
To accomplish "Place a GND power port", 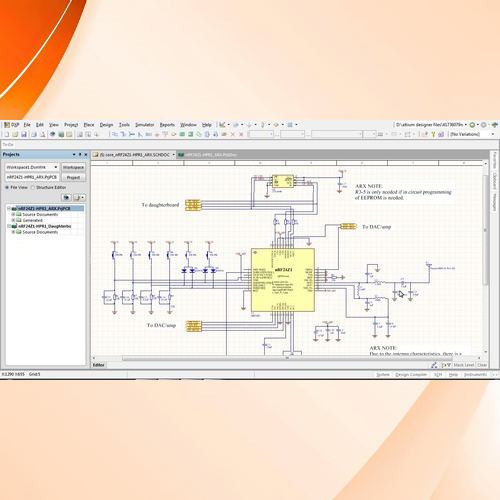I will (157, 134).
